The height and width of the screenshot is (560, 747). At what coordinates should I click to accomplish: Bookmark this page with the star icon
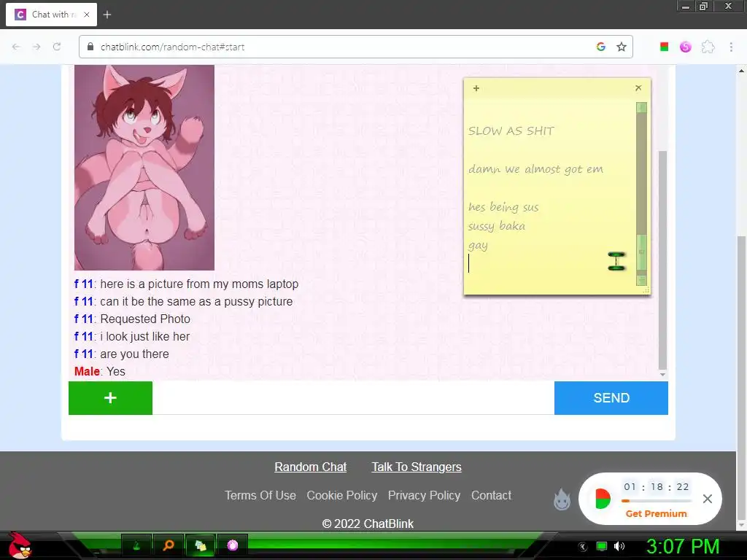pyautogui.click(x=622, y=47)
